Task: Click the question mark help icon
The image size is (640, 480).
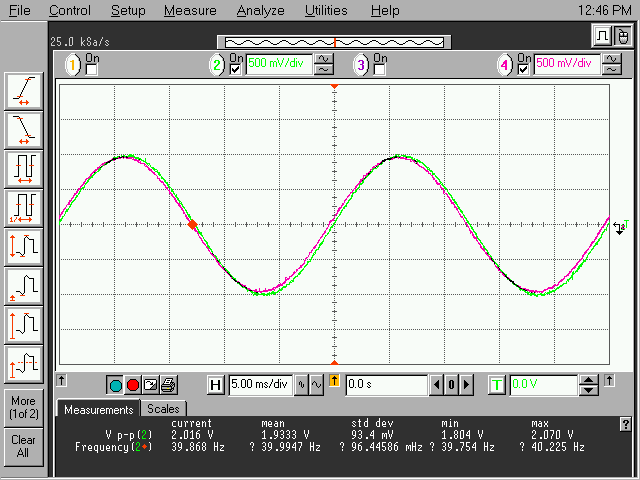Action: tap(625, 424)
